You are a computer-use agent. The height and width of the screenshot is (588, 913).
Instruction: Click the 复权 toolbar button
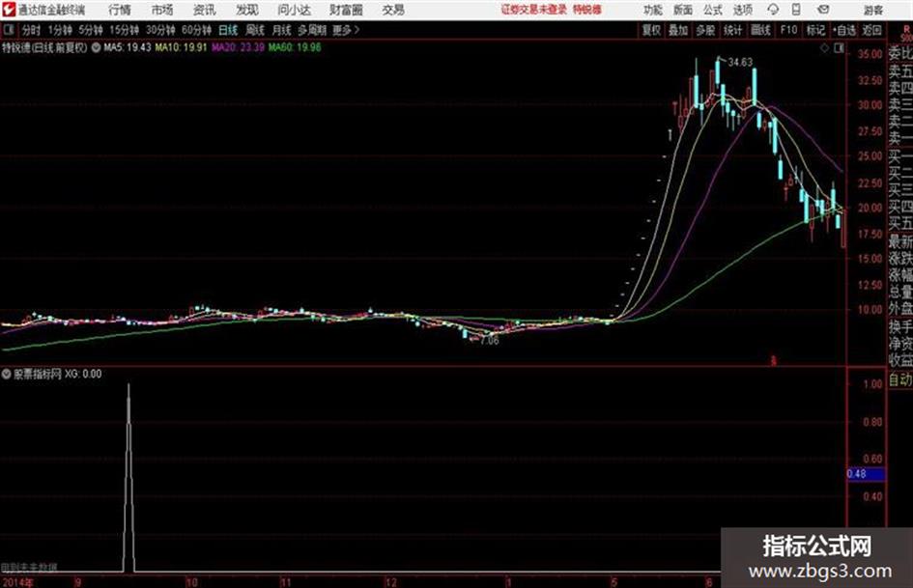[x=651, y=30]
